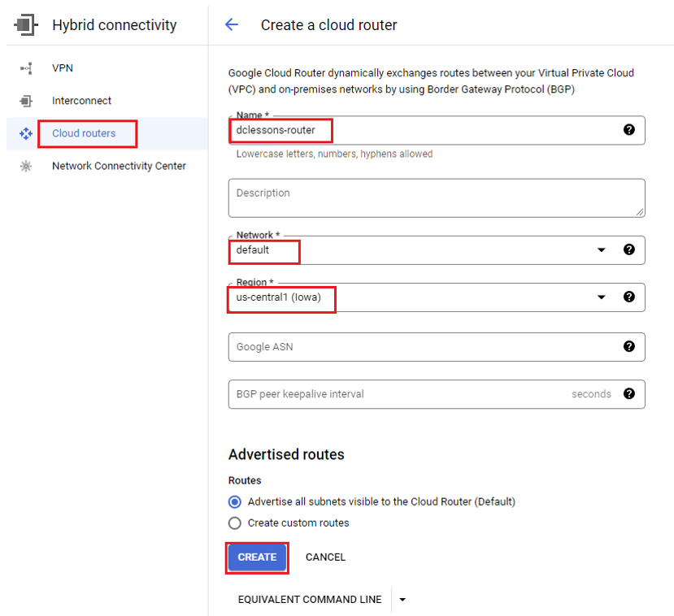The width and height of the screenshot is (674, 616).
Task: Click the Hybrid connectivity header icon
Action: click(x=26, y=25)
